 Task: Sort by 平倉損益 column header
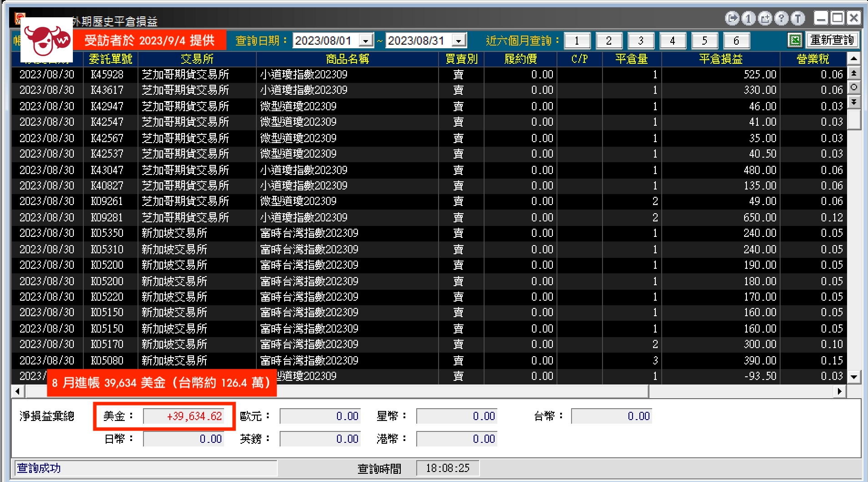point(720,59)
